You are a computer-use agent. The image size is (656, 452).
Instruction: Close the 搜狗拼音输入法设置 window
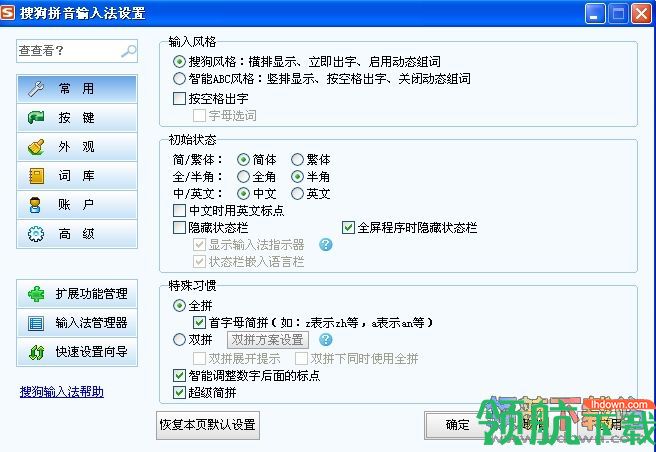point(641,13)
